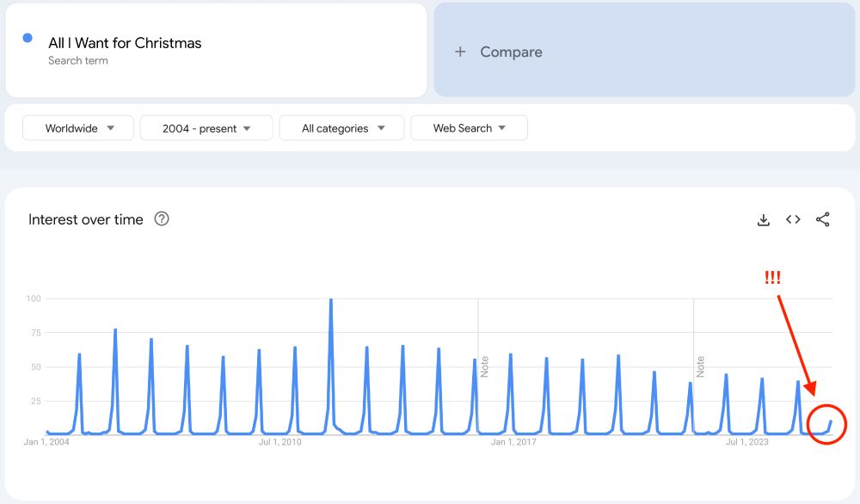Viewport: 860px width, 504px height.
Task: Click the Search term label
Action: [x=78, y=60]
